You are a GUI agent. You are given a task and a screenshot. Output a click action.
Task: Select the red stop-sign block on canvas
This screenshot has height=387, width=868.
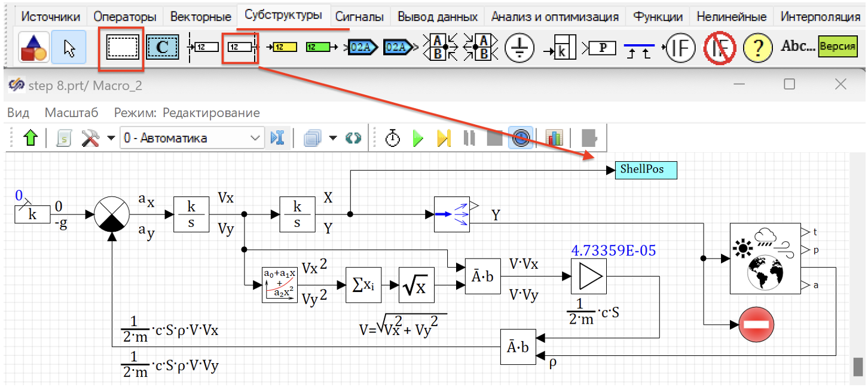(x=757, y=325)
